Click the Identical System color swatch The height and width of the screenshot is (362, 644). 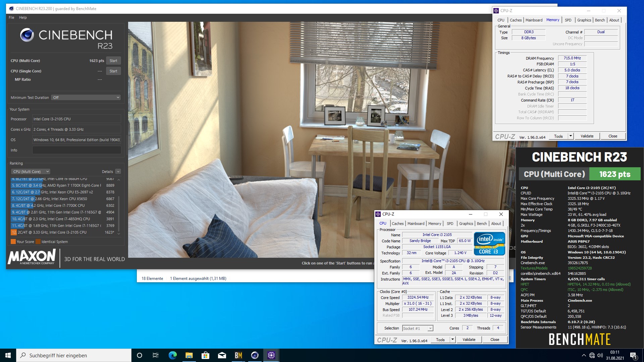[38, 242]
